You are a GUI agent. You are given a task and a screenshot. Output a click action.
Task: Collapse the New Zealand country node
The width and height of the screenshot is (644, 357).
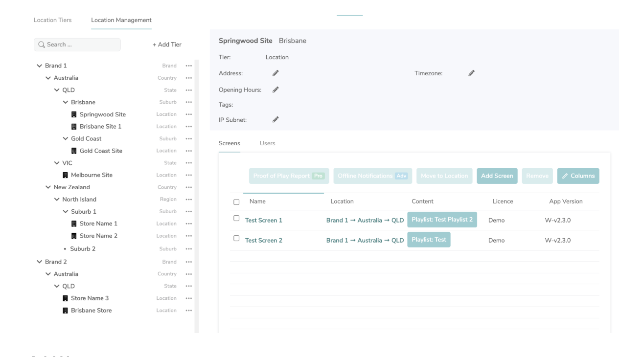pos(48,187)
